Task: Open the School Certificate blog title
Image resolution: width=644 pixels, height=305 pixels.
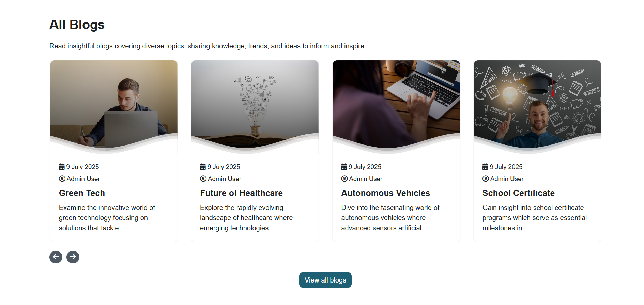Action: coord(519,193)
